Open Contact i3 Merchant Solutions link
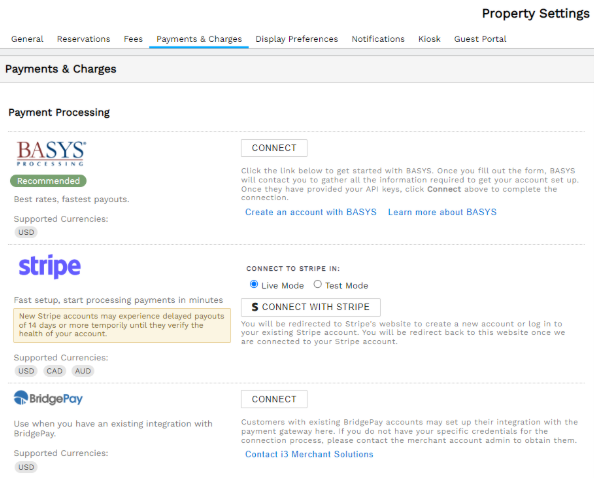The image size is (594, 478). (309, 454)
